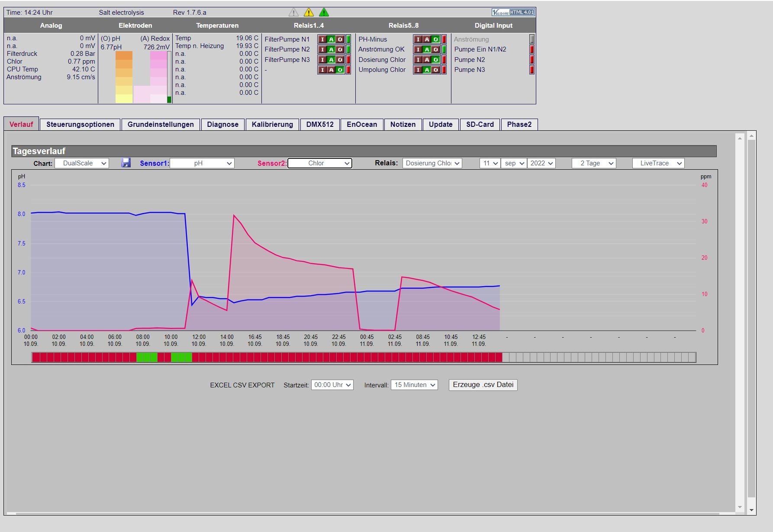The height and width of the screenshot is (532, 773).
Task: Click the yellow warning triangle icon
Action: coord(309,12)
